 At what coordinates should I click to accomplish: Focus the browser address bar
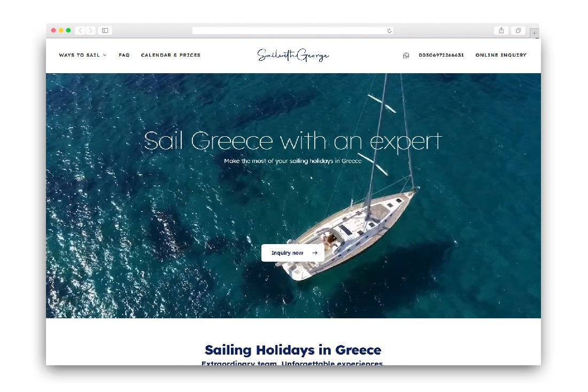[x=292, y=31]
